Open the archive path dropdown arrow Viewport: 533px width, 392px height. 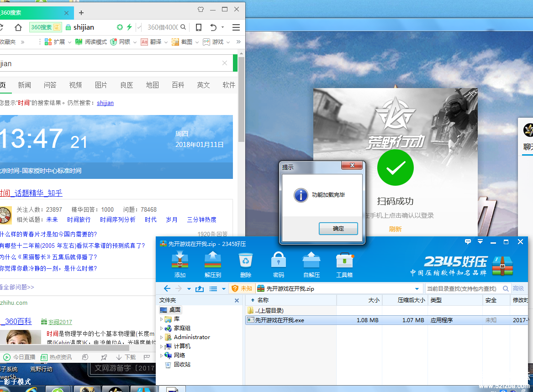click(417, 289)
